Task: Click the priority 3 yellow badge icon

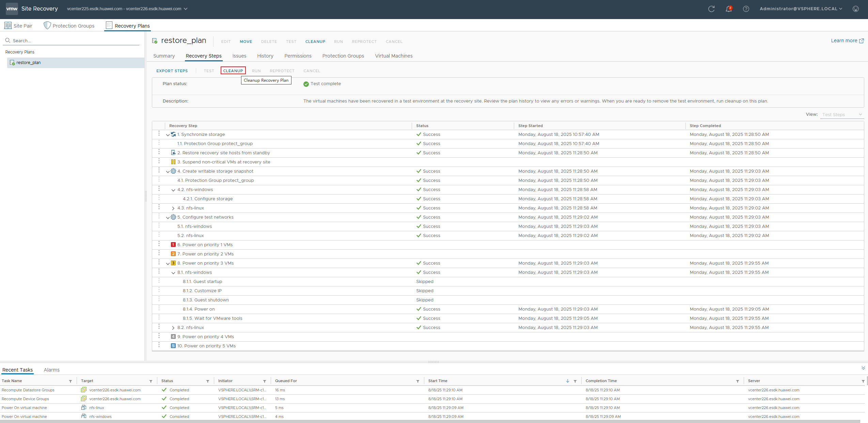Action: pos(173,263)
